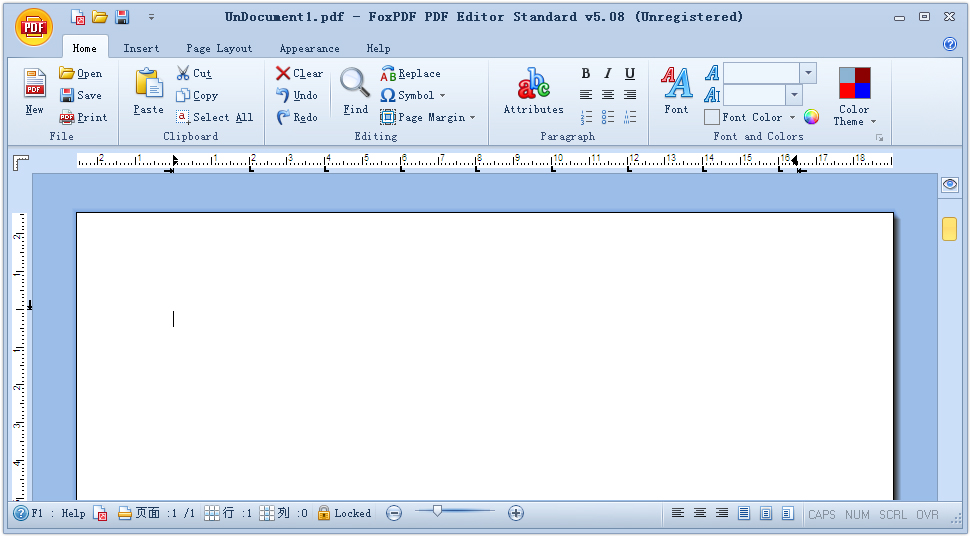This screenshot has height=537, width=971.
Task: Click the third list icon in Paragraph group
Action: 630,116
